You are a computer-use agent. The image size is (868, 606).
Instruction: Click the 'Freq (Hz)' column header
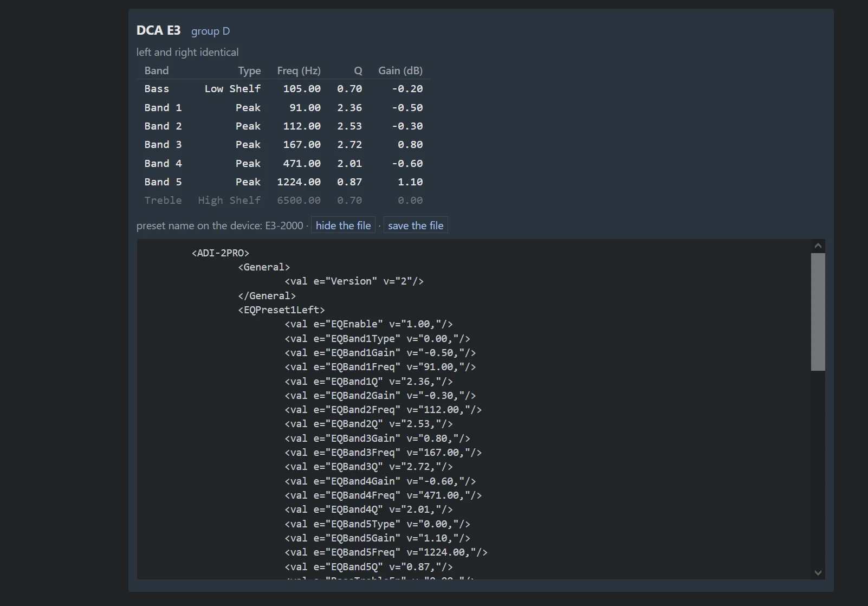(x=299, y=70)
